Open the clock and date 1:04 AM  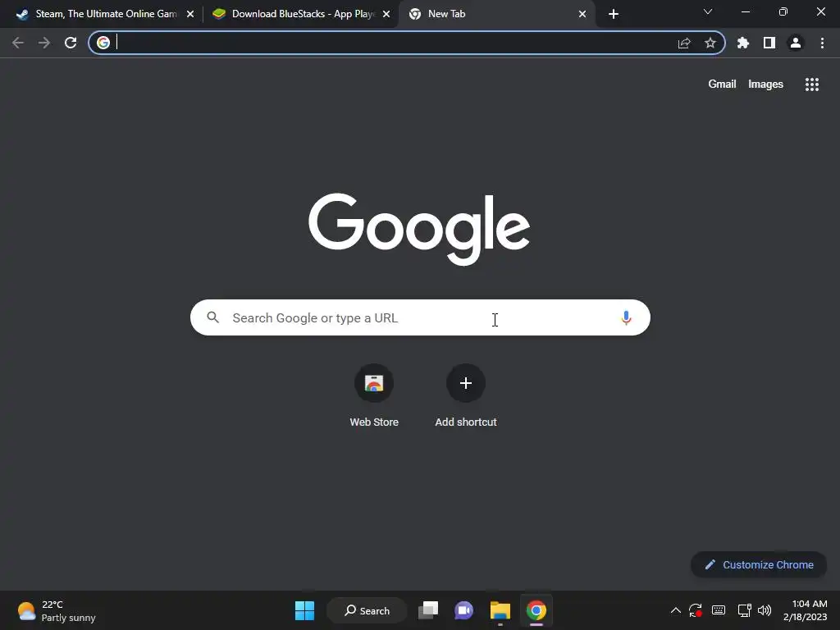click(x=806, y=610)
